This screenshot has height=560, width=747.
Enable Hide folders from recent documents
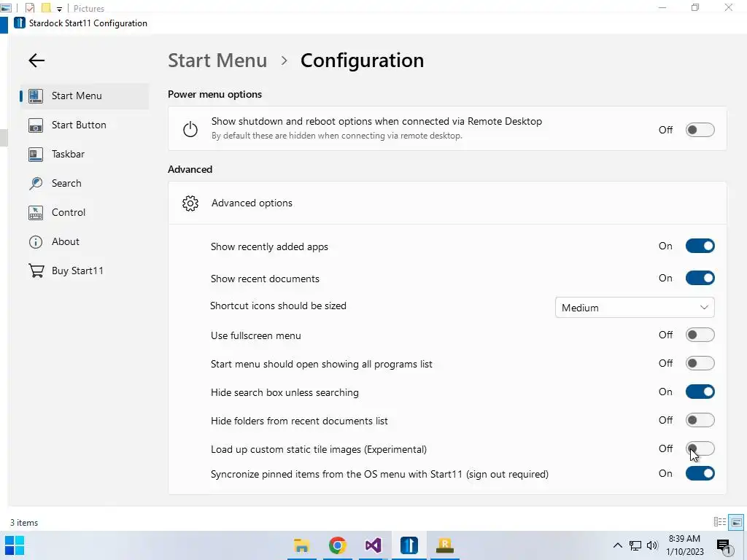click(x=700, y=420)
